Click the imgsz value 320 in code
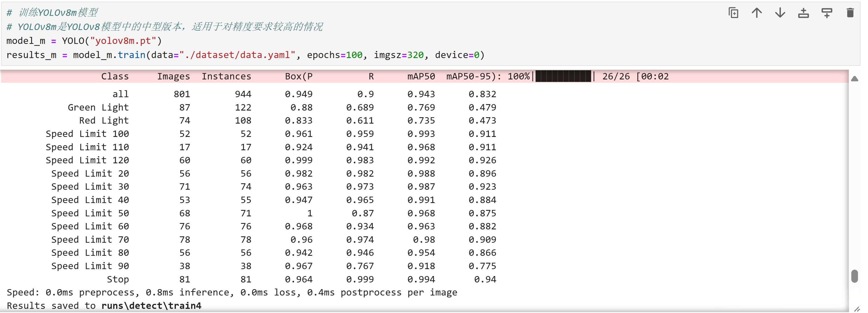The width and height of the screenshot is (868, 313). pyautogui.click(x=415, y=55)
